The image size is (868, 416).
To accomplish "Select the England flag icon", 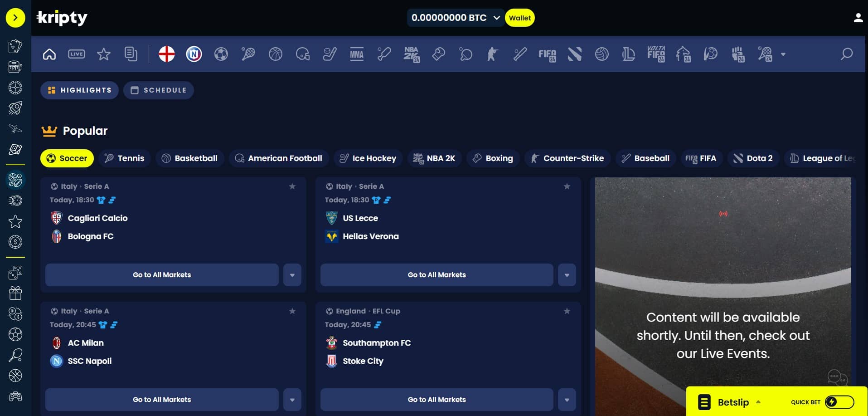I will point(167,54).
